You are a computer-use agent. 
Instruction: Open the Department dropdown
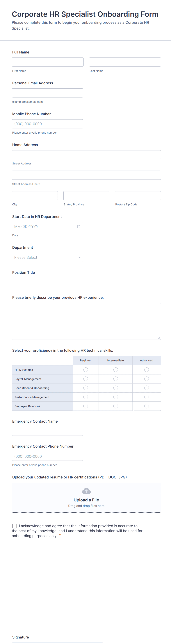pyautogui.click(x=47, y=257)
